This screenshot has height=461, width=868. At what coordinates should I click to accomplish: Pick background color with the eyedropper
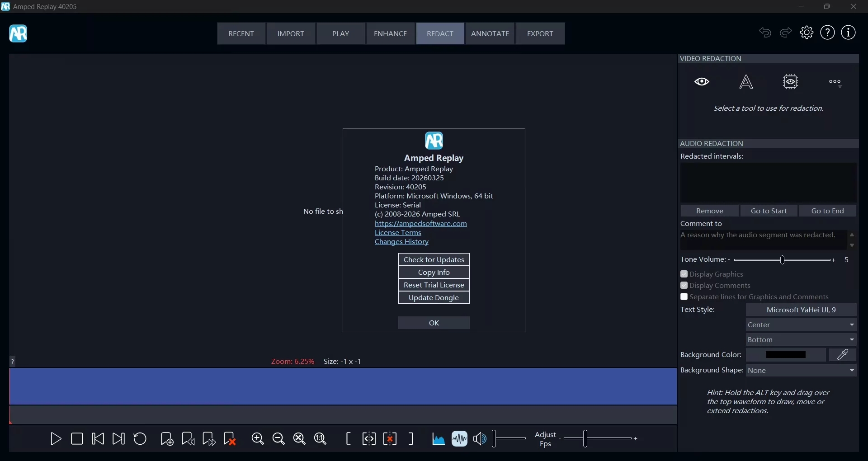(x=843, y=355)
